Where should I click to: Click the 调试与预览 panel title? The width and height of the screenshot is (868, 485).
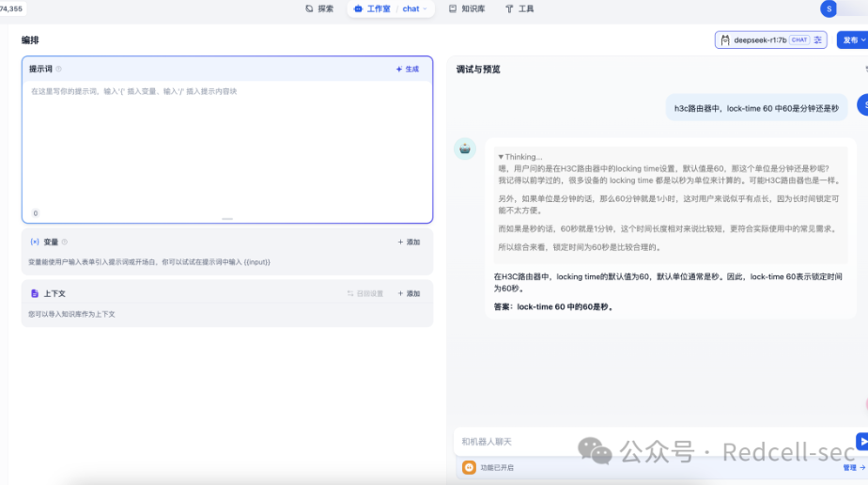pos(478,70)
